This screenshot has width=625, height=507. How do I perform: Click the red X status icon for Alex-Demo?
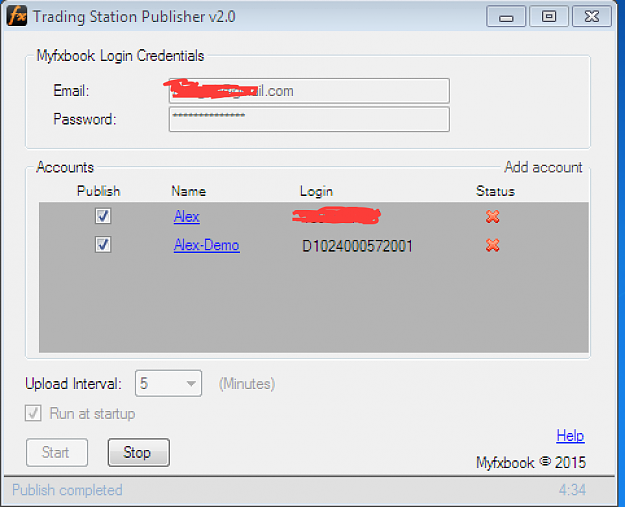pyautogui.click(x=492, y=245)
